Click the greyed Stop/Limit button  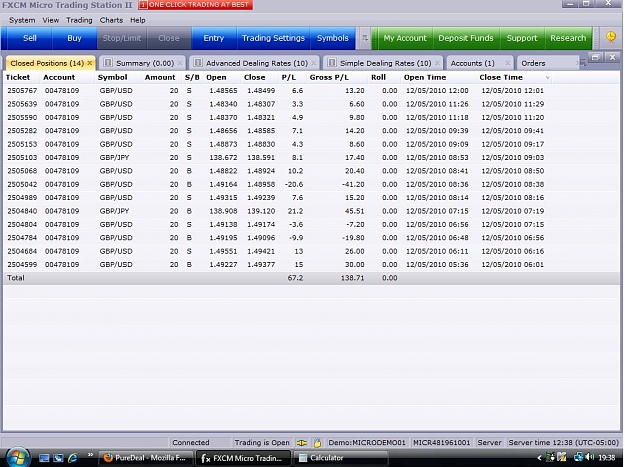[x=122, y=38]
